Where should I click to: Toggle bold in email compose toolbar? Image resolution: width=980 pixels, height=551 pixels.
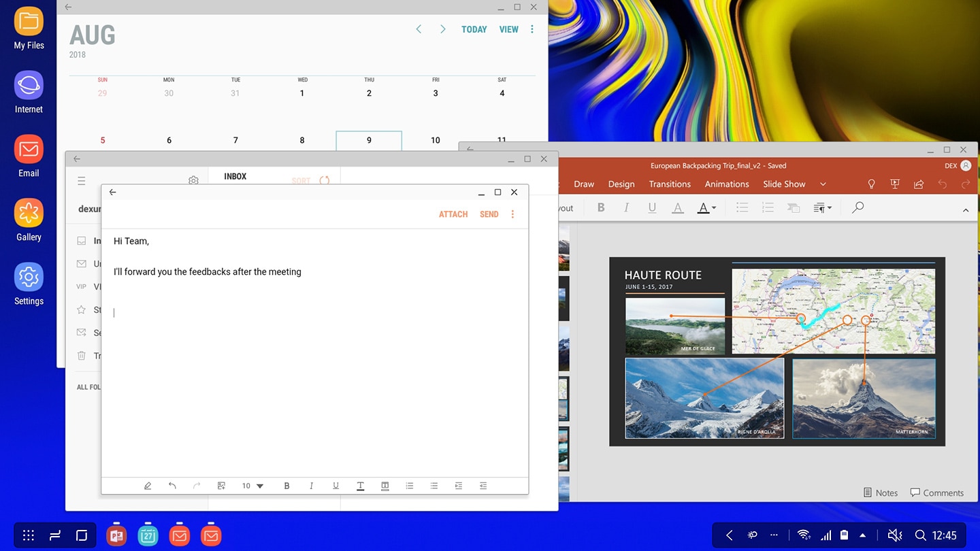click(x=287, y=486)
